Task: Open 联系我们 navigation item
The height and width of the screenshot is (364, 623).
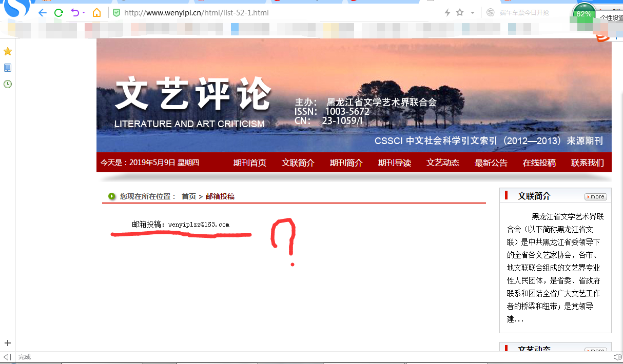Action: coord(587,163)
